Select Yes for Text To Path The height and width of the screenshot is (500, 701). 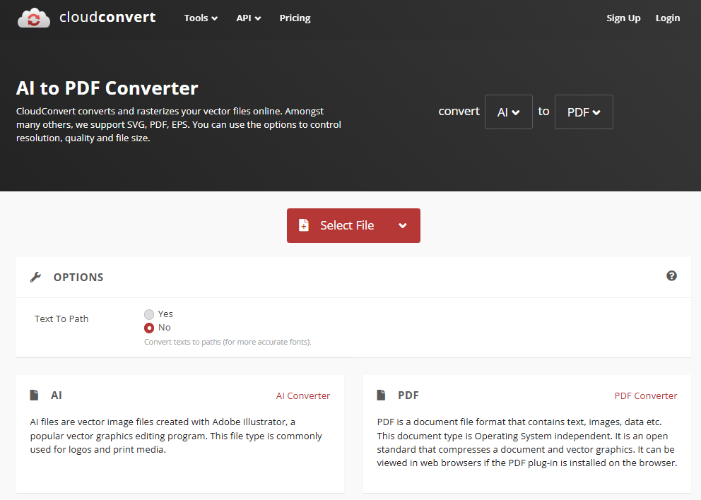[x=149, y=314]
